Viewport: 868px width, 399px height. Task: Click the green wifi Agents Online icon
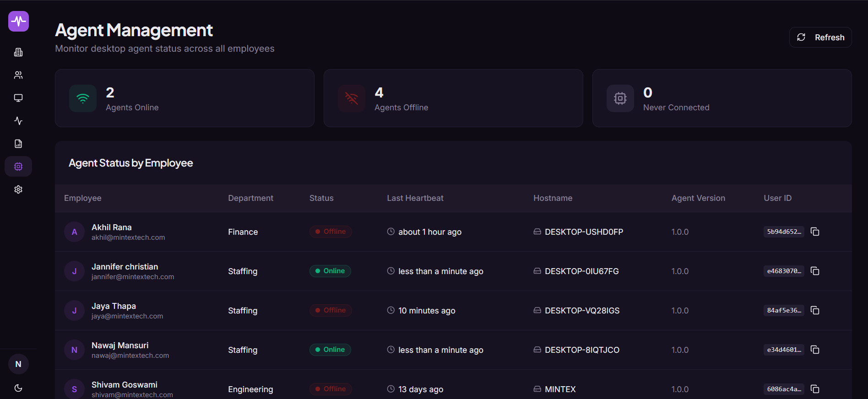tap(83, 98)
